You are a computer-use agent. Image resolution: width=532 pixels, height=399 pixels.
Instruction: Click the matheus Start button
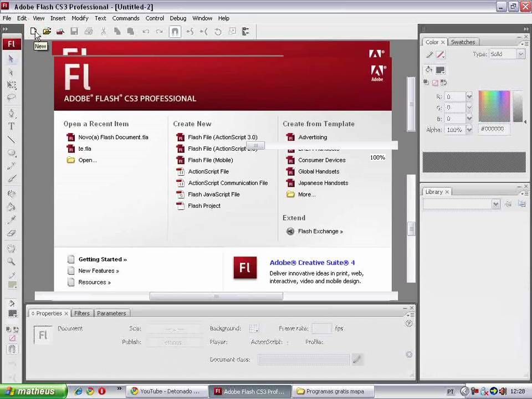[33, 391]
